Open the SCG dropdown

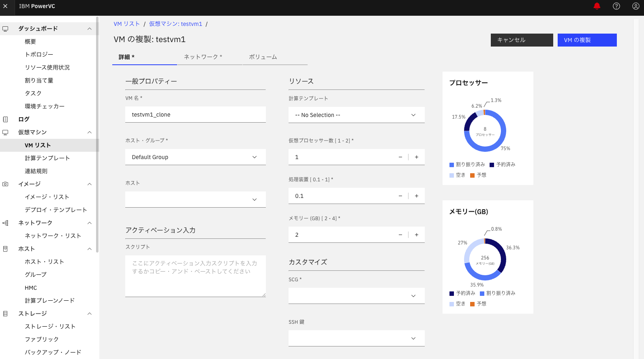tap(357, 296)
